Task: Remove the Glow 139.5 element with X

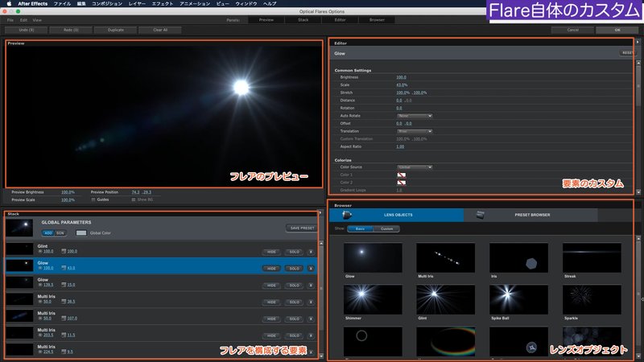Action: tap(311, 286)
